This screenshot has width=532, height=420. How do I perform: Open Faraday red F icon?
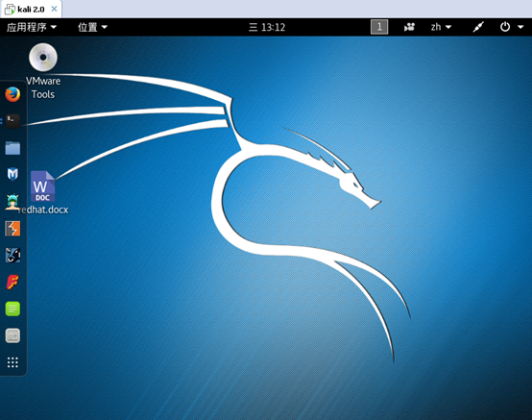click(12, 282)
